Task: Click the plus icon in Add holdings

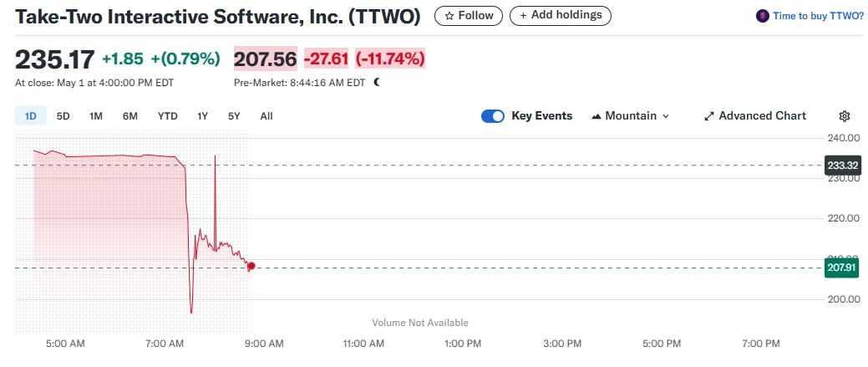Action: pos(524,16)
